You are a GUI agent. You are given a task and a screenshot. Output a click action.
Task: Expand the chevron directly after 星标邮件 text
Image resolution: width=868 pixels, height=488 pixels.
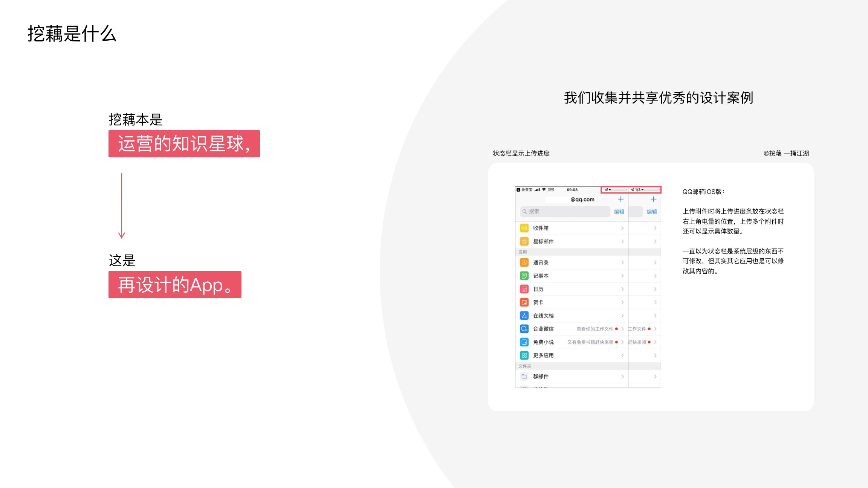[622, 241]
